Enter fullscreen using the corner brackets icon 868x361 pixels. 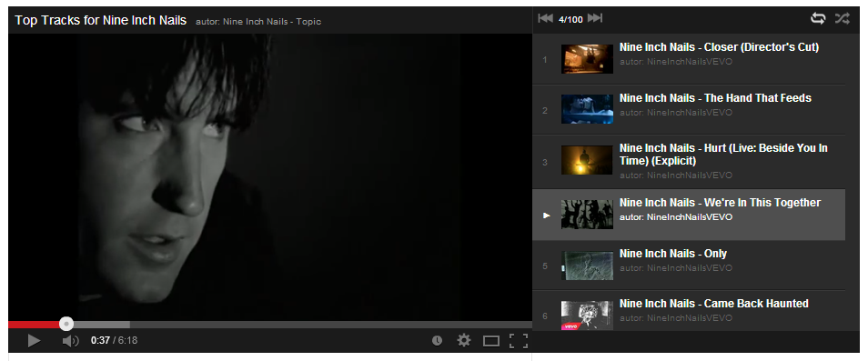[518, 341]
